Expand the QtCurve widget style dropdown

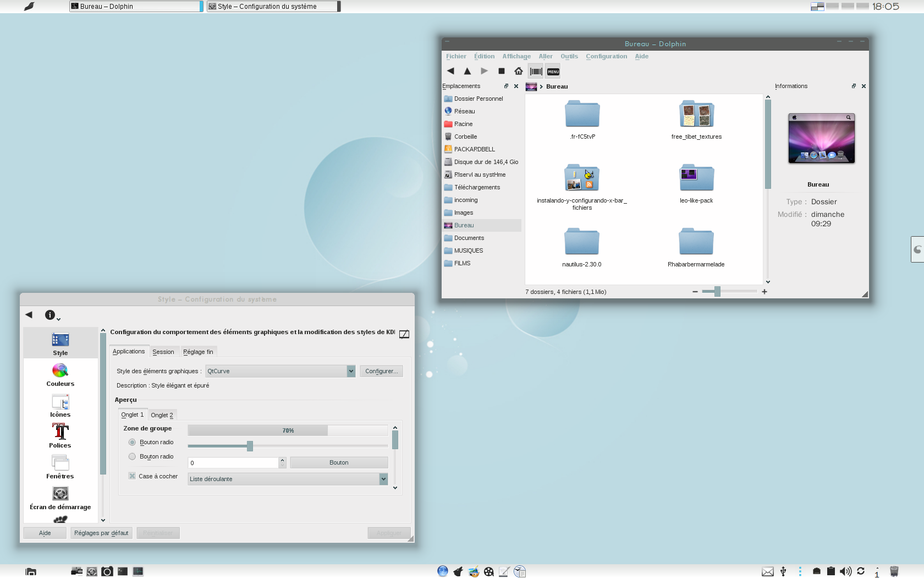(351, 371)
